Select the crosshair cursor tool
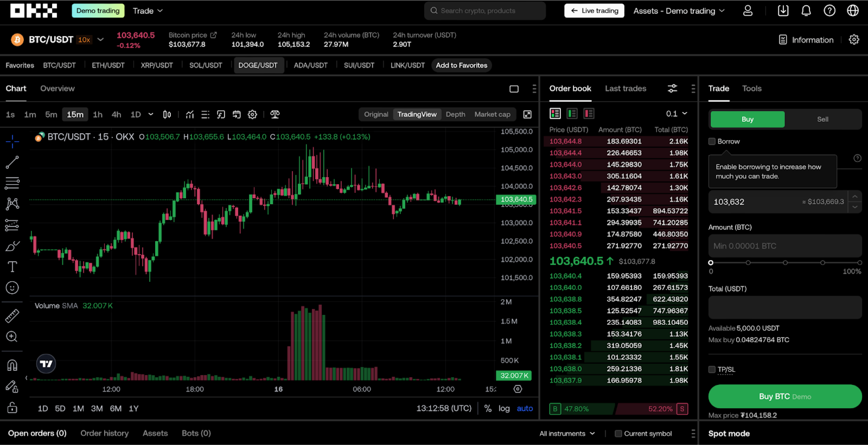868x445 pixels. [12, 141]
